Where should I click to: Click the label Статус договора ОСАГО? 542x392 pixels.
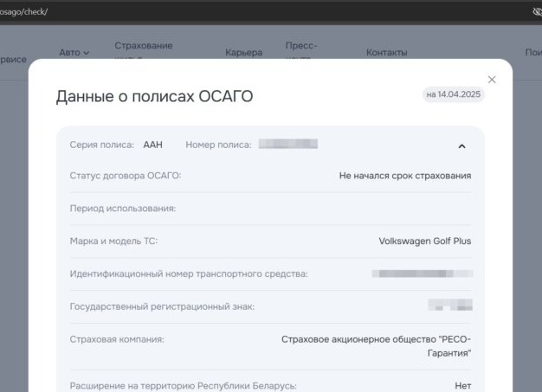point(126,176)
